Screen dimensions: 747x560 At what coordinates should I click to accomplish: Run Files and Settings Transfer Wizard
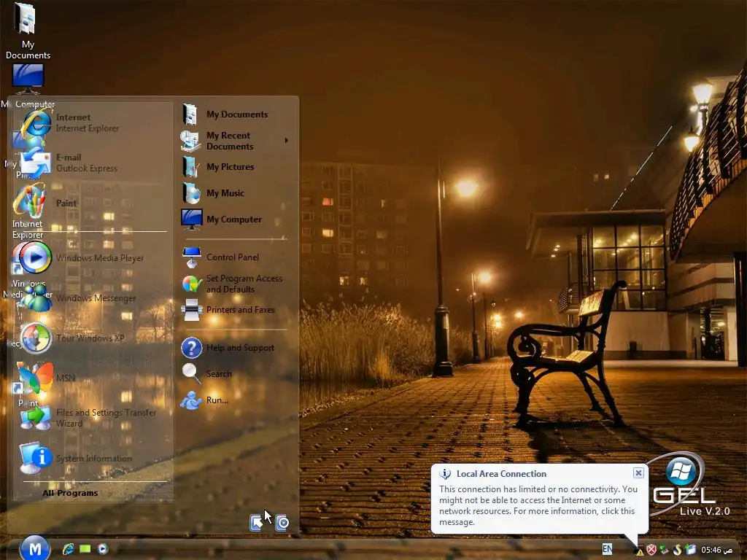coord(93,418)
